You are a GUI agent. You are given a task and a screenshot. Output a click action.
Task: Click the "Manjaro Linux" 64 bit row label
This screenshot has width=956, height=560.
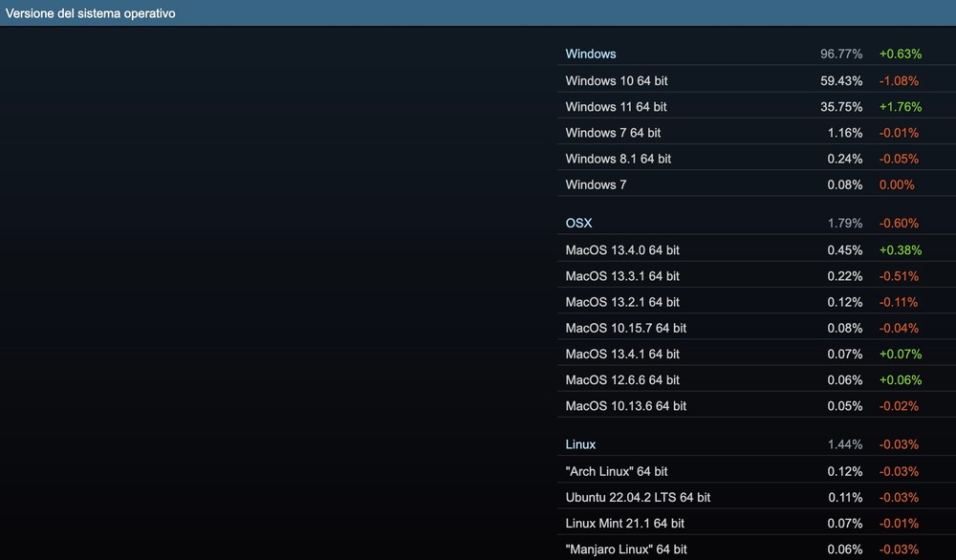pyautogui.click(x=626, y=549)
